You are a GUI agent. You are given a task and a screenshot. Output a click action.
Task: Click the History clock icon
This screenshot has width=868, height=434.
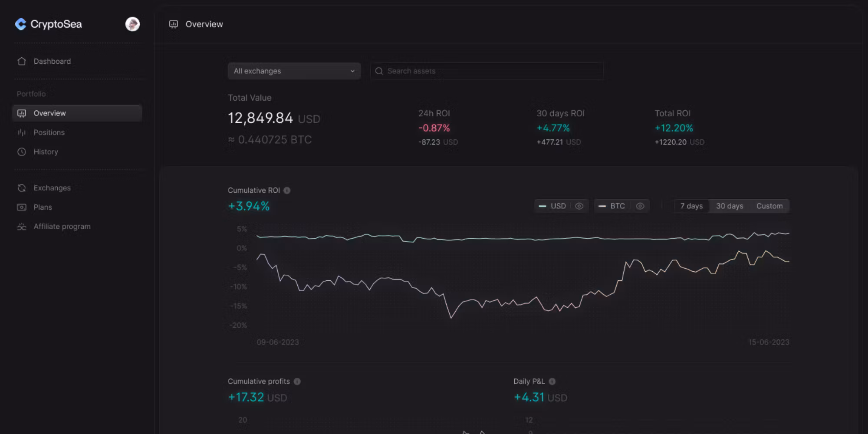pos(22,152)
